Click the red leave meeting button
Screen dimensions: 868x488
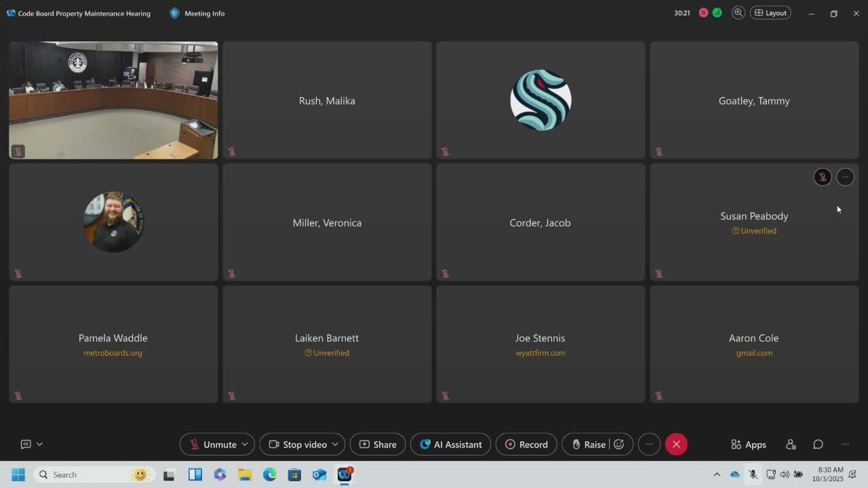click(x=676, y=445)
